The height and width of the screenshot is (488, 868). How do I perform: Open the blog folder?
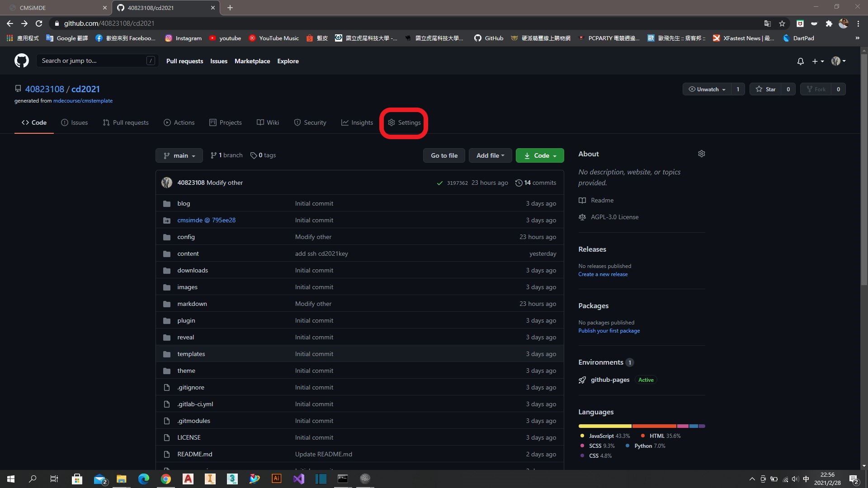[184, 203]
